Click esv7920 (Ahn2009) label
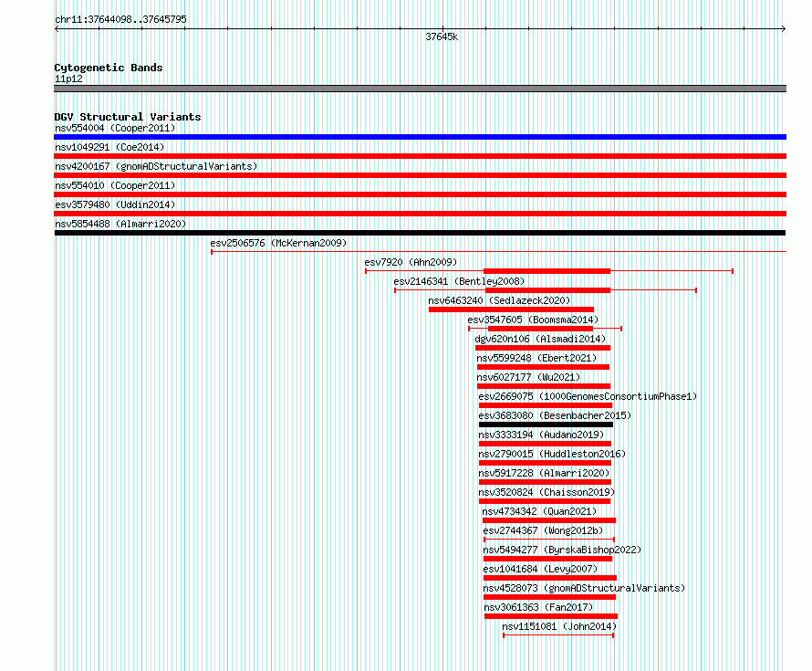 coord(411,262)
